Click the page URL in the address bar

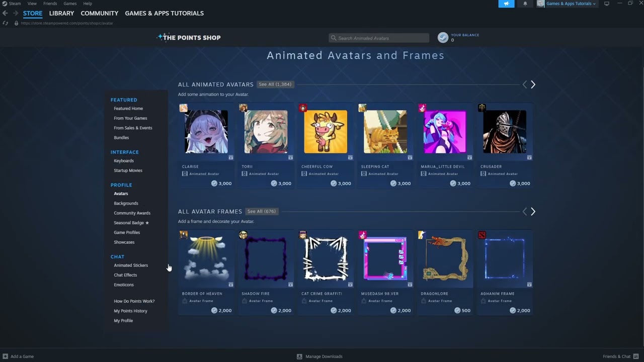click(67, 23)
